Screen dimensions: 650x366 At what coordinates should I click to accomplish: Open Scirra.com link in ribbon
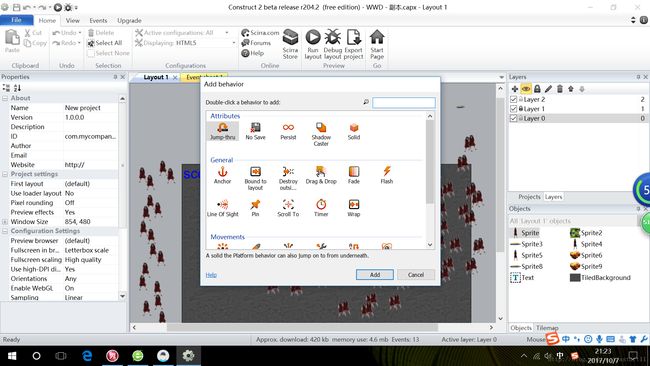pos(260,33)
